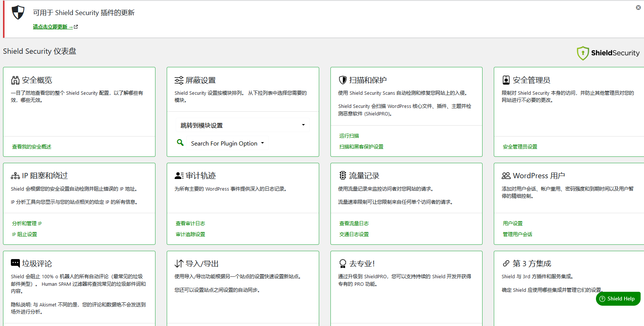Click the award icon beside 去专业!
This screenshot has width=644, height=326.
(x=343, y=264)
